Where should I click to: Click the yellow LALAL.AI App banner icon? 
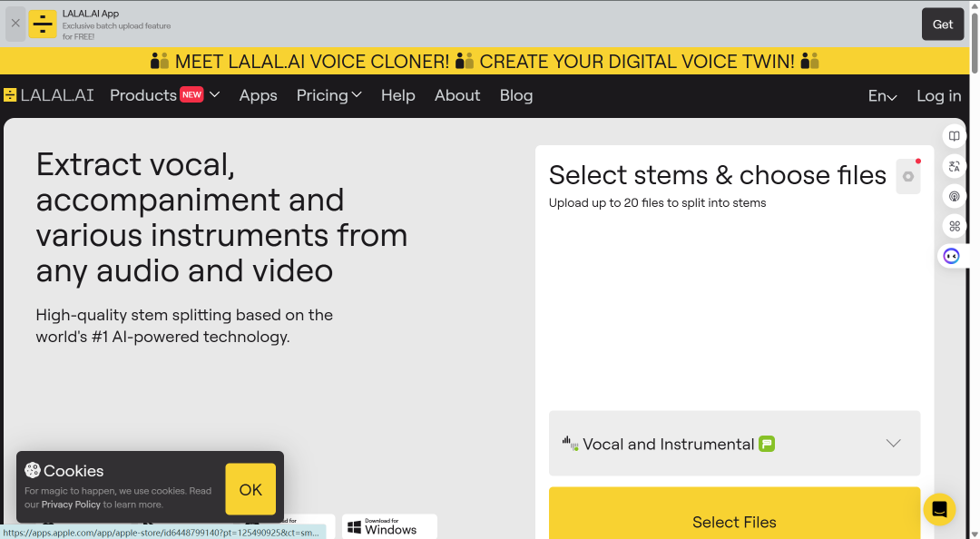click(43, 24)
